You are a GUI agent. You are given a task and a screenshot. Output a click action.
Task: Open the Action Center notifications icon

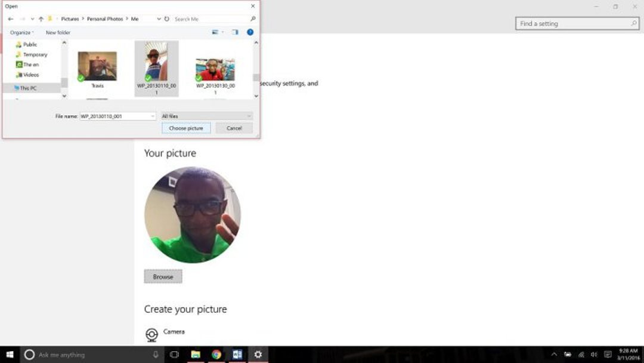tap(608, 355)
